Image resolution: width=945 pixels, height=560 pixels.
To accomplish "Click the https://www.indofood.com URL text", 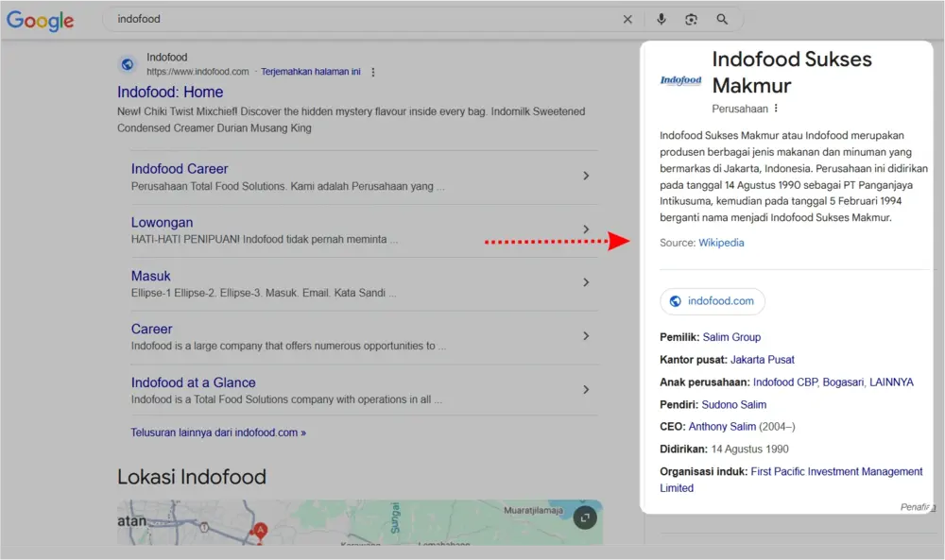I will [x=198, y=72].
